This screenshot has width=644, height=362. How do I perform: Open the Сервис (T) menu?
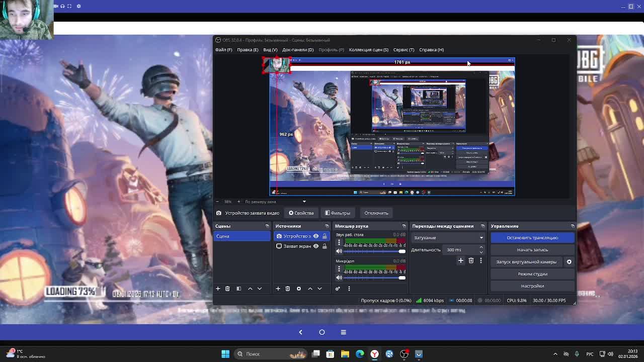[x=404, y=50]
